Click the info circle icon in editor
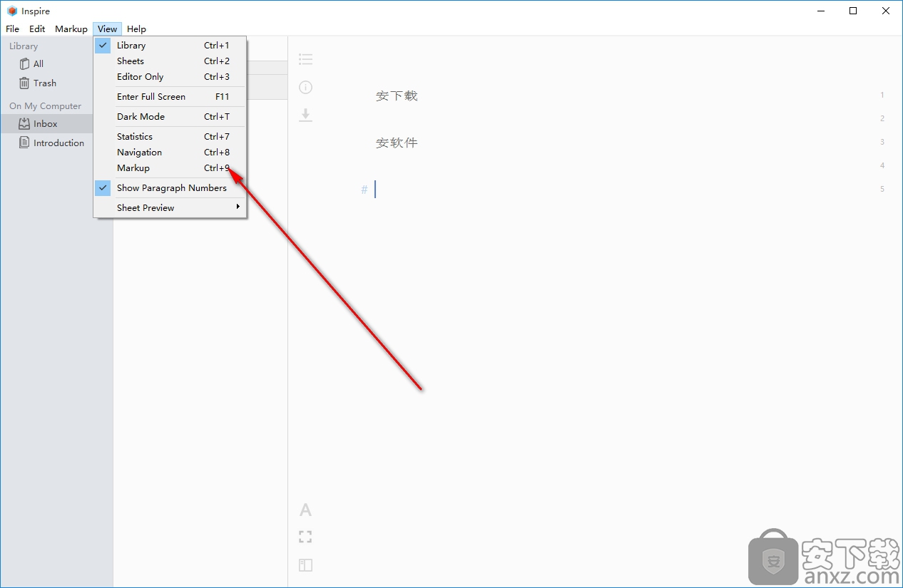 click(305, 87)
